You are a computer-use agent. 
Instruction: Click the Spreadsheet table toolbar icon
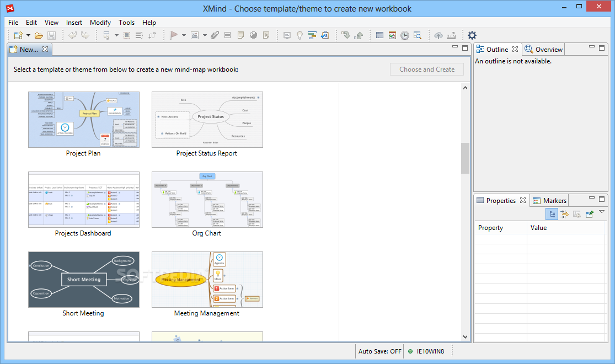379,35
